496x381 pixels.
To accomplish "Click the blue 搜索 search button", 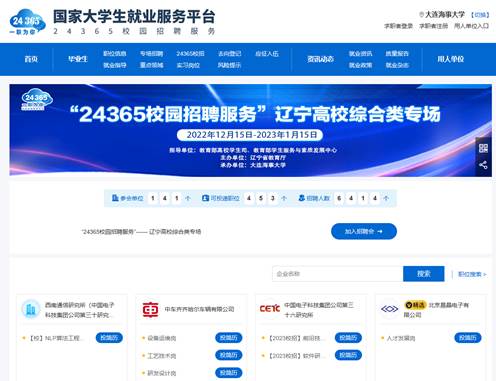I will 423,274.
